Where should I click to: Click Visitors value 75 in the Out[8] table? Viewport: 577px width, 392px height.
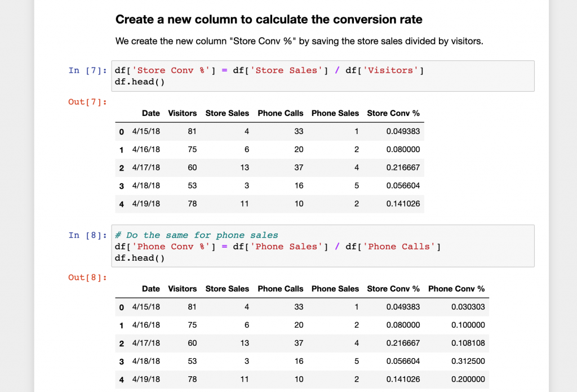tap(192, 325)
